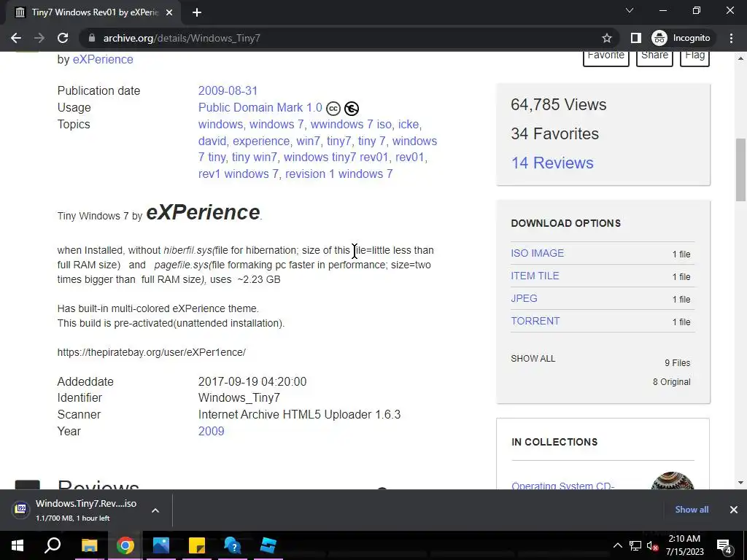Image resolution: width=747 pixels, height=560 pixels.
Task: Open the 'tiny win7' topic link
Action: [x=254, y=157]
